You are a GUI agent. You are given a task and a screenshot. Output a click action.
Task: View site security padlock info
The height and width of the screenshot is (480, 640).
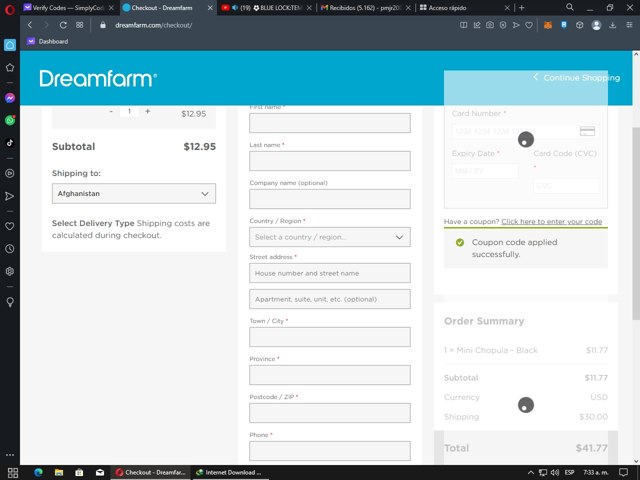pos(103,25)
